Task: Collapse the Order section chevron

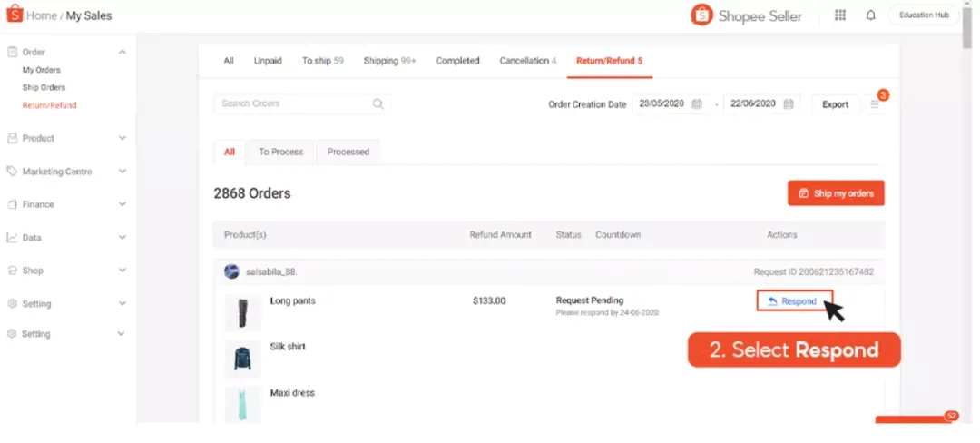Action: point(122,52)
